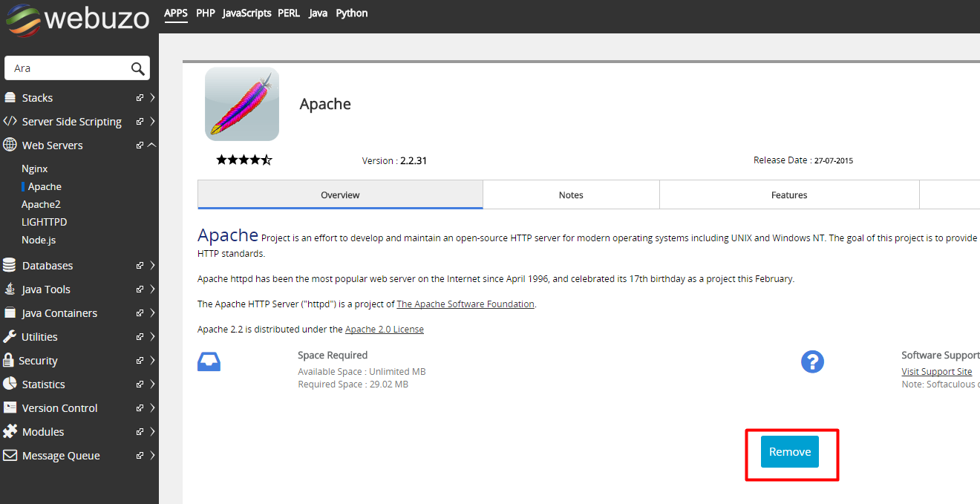The image size is (980, 504).
Task: Open the Apache 2.0 License link
Action: point(385,329)
